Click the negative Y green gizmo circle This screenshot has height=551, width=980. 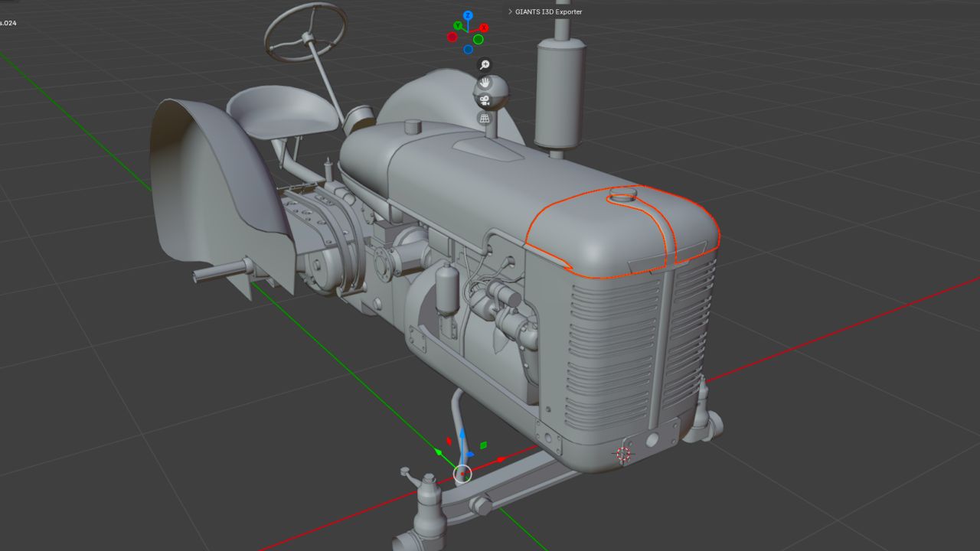click(479, 39)
